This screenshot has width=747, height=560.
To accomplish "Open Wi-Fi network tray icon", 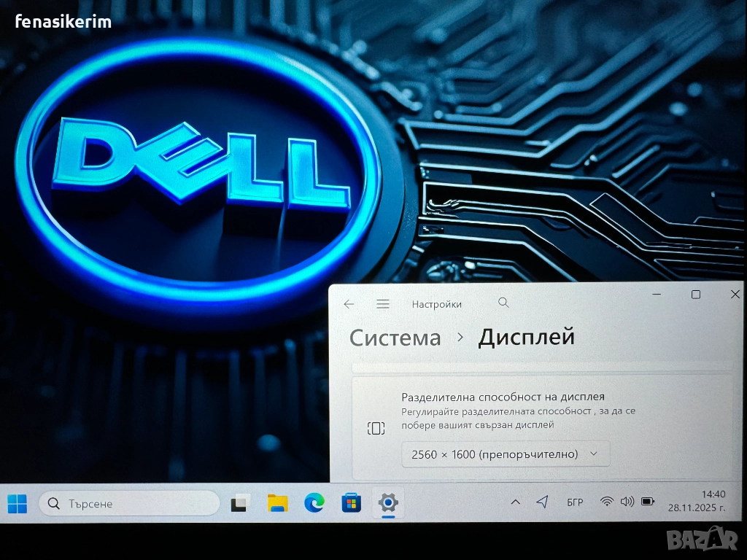I will click(606, 502).
